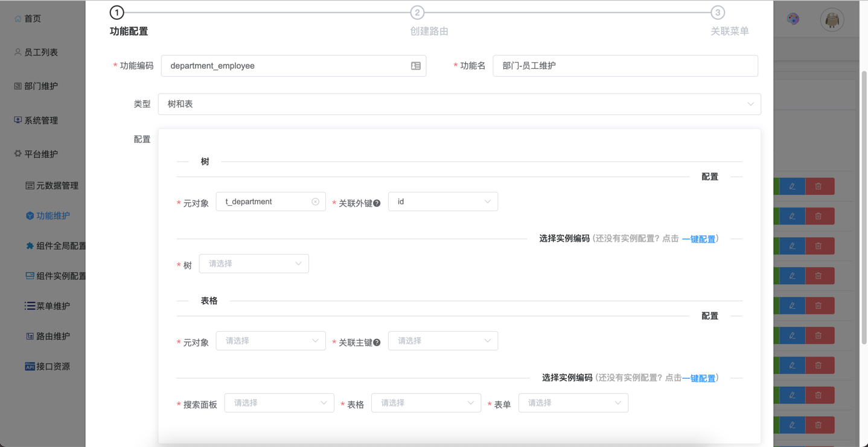This screenshot has height=447, width=868.
Task: Clear the t_department 元对象 selection
Action: coord(315,201)
